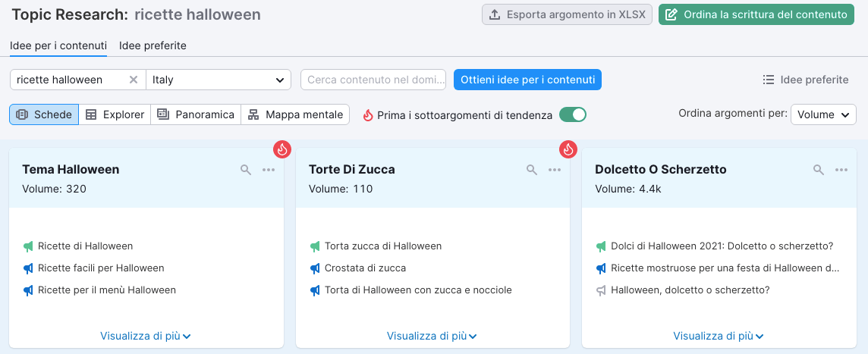Click Esporta argomento in XLSX button
Screen dimensions: 868x354
click(567, 14)
